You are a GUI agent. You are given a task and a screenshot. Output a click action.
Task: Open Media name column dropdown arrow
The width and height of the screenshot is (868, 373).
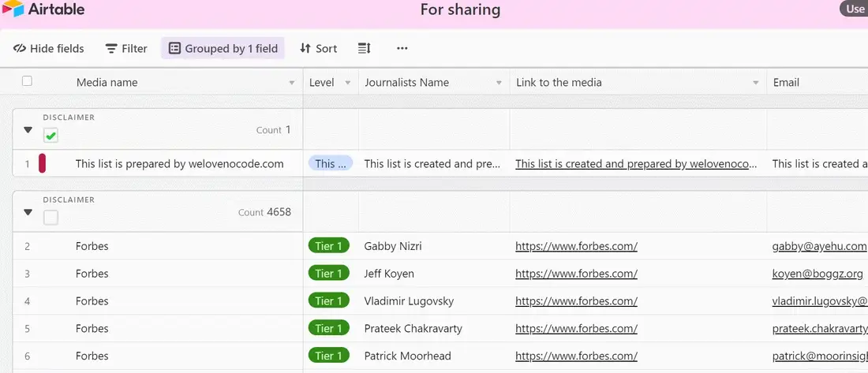[x=292, y=83]
